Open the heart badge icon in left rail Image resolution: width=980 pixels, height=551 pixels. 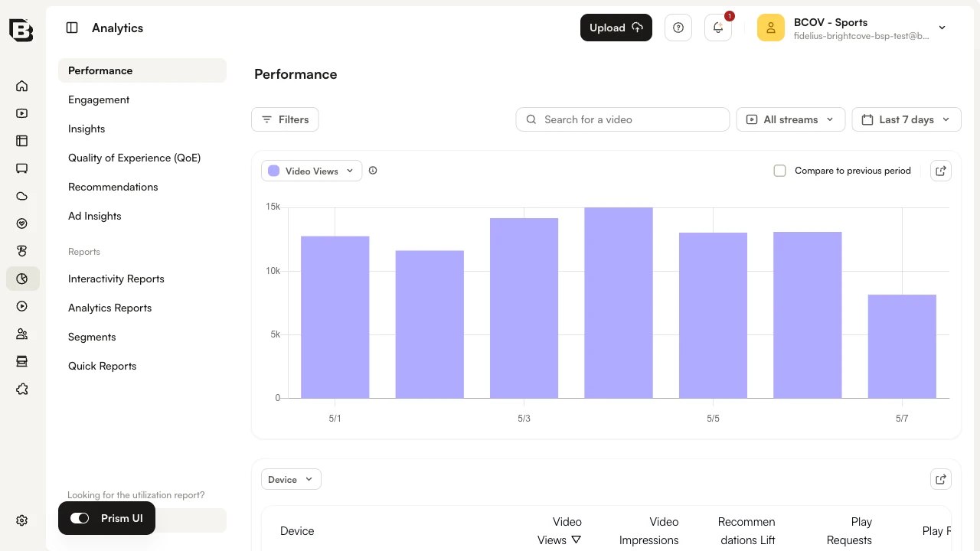point(22,223)
